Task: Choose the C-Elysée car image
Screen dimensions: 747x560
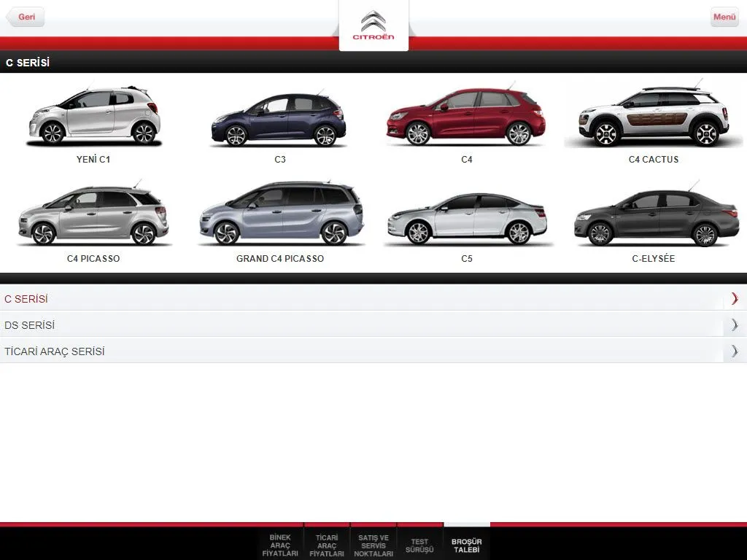Action: tap(654, 218)
